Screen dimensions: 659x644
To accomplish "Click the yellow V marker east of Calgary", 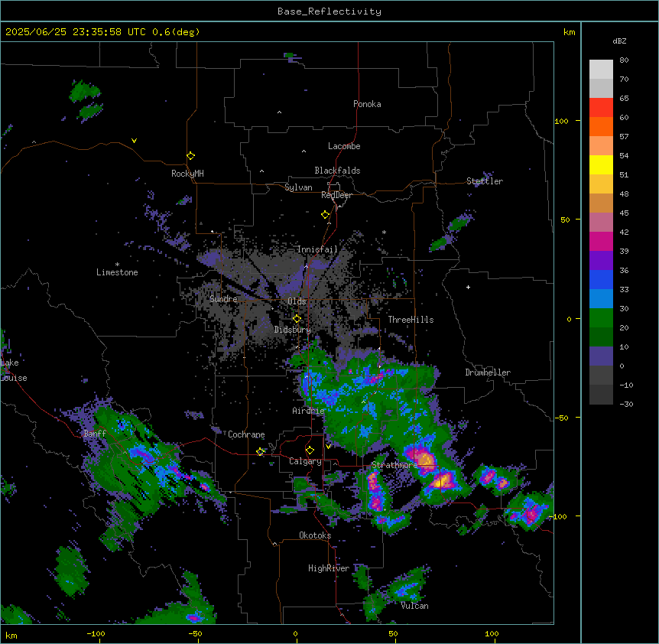I will point(328,446).
